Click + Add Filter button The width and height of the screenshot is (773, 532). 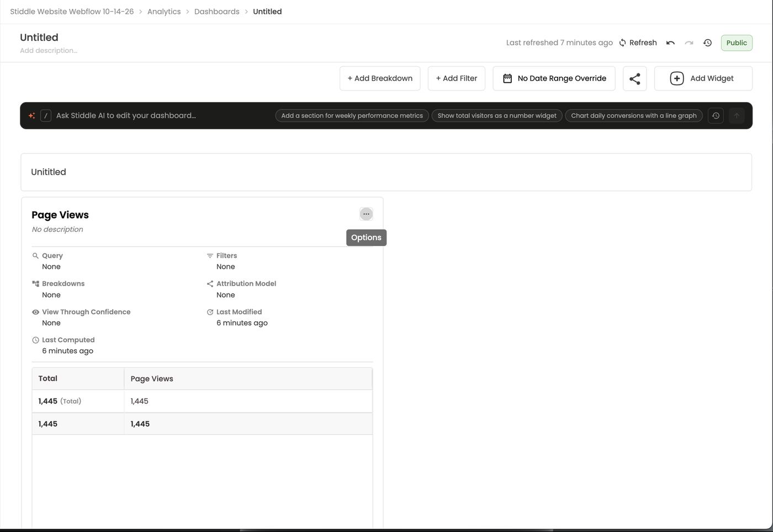(x=457, y=78)
